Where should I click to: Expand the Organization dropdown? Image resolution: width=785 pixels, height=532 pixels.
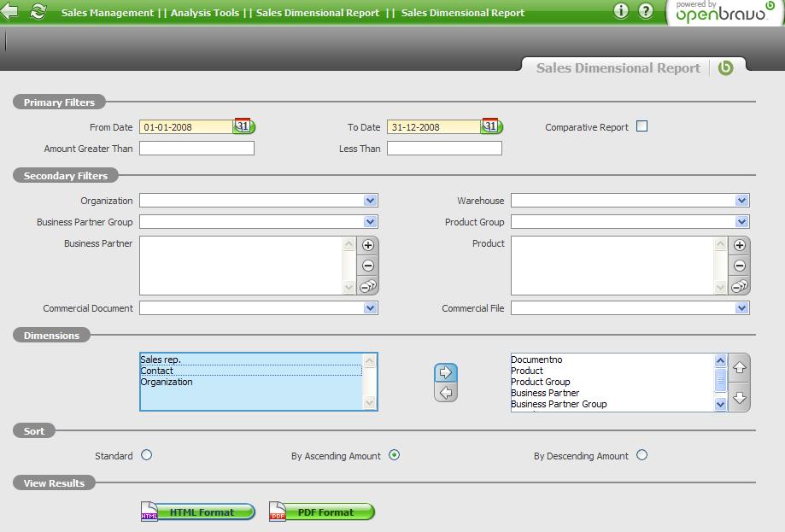(x=370, y=201)
